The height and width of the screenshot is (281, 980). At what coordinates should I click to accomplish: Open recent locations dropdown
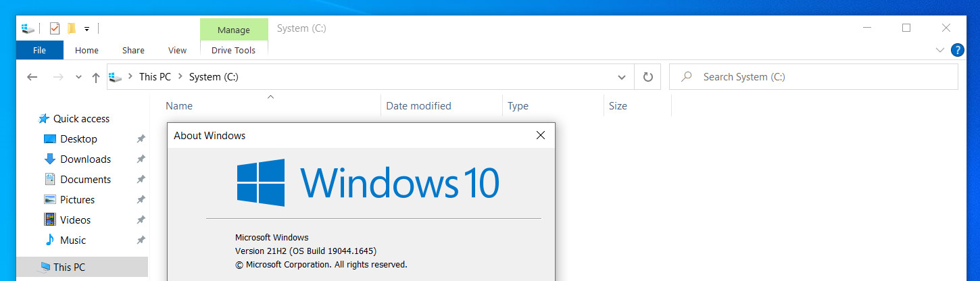tap(79, 77)
